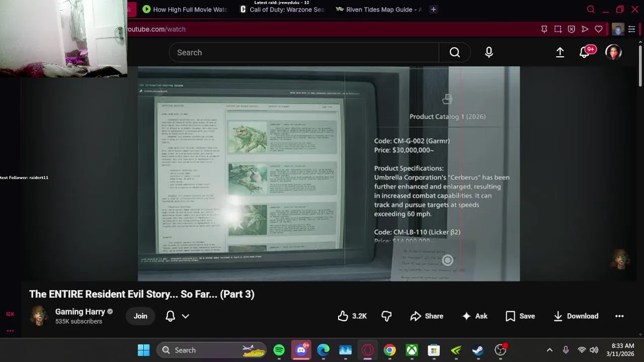Open YouTube notifications bell
This screenshot has height=362, width=644.
tap(585, 52)
